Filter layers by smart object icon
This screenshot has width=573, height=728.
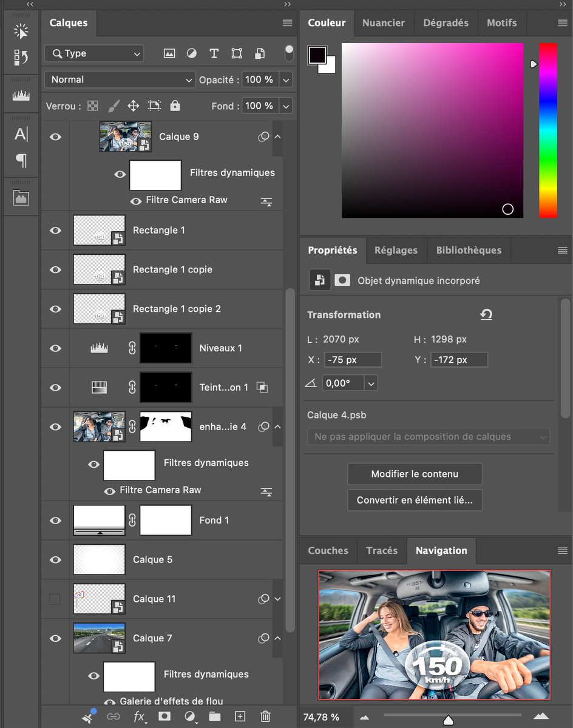[x=259, y=53]
